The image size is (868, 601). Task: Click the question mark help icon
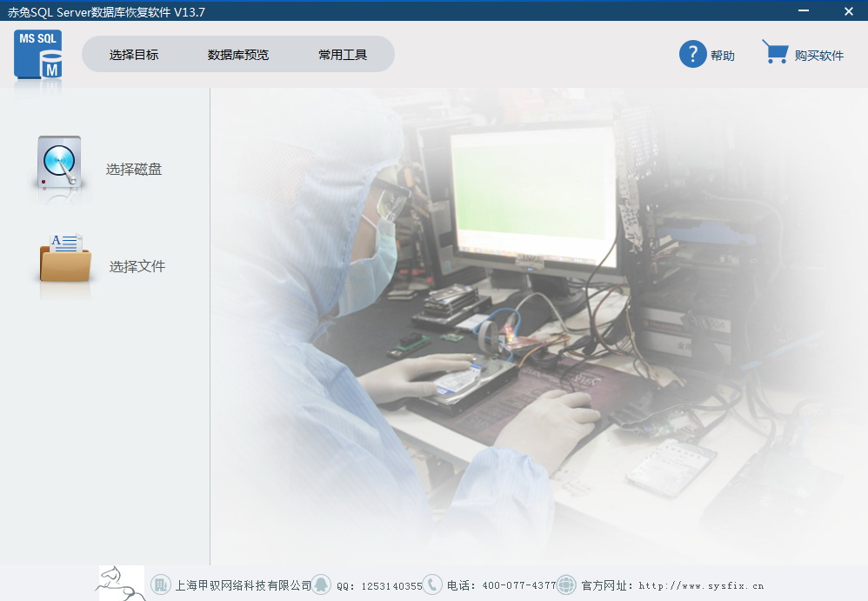691,53
